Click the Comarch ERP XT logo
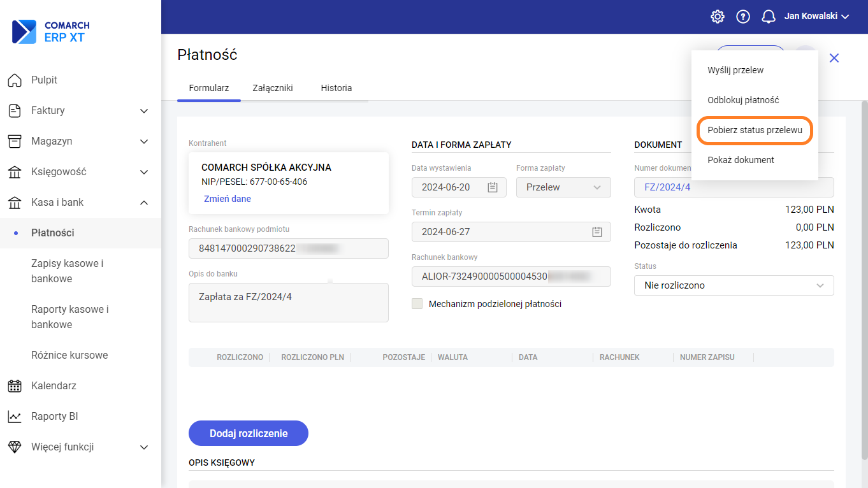This screenshot has height=488, width=868. [51, 31]
